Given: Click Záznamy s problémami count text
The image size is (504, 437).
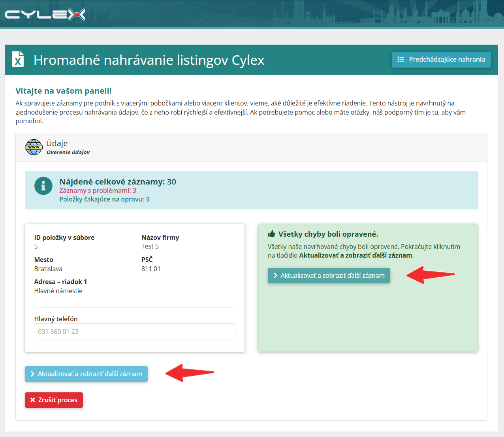Looking at the screenshot, I should coord(98,190).
